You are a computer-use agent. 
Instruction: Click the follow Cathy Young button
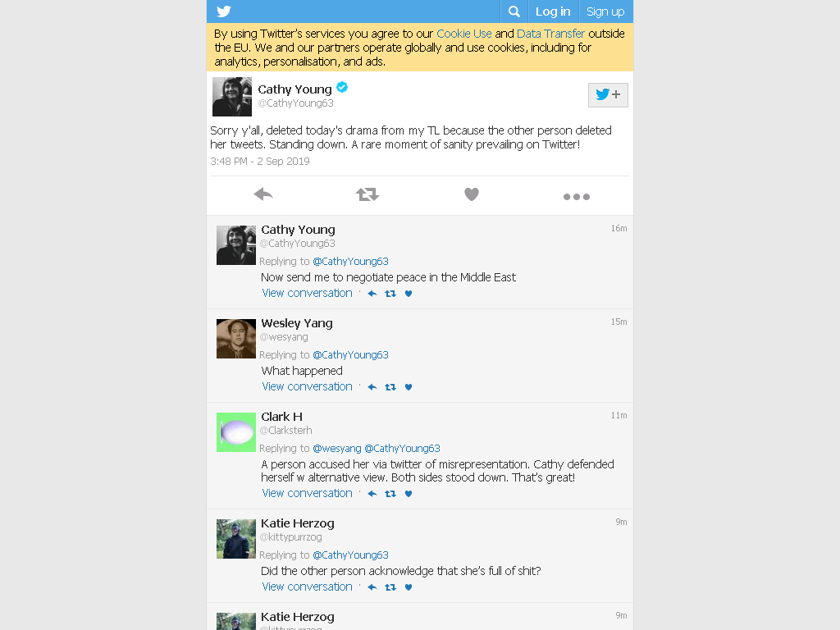608,95
